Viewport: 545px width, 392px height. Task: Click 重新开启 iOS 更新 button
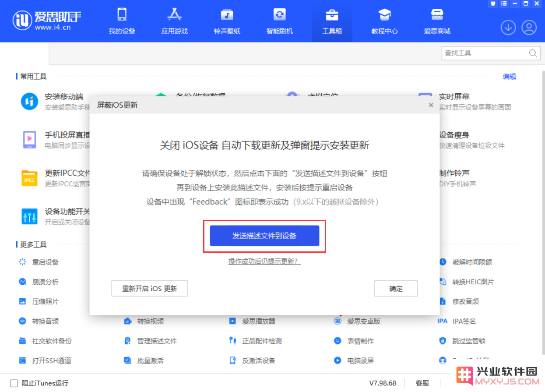(150, 289)
